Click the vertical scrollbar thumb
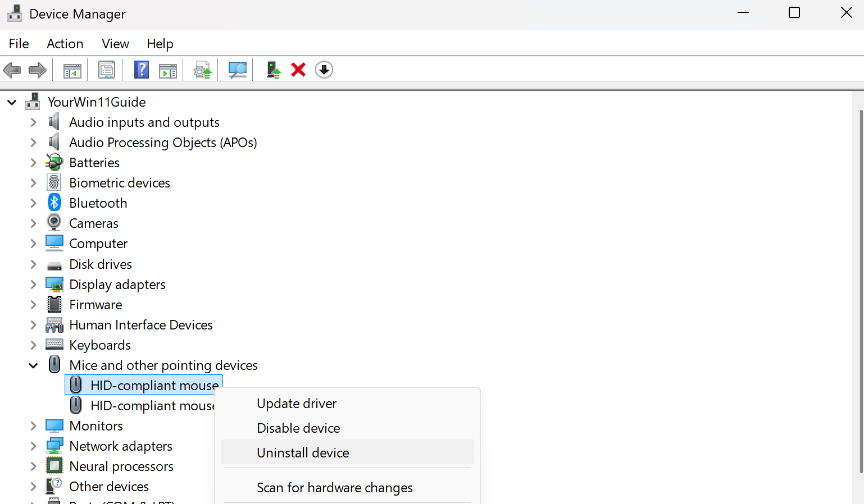This screenshot has width=864, height=504. (862, 292)
